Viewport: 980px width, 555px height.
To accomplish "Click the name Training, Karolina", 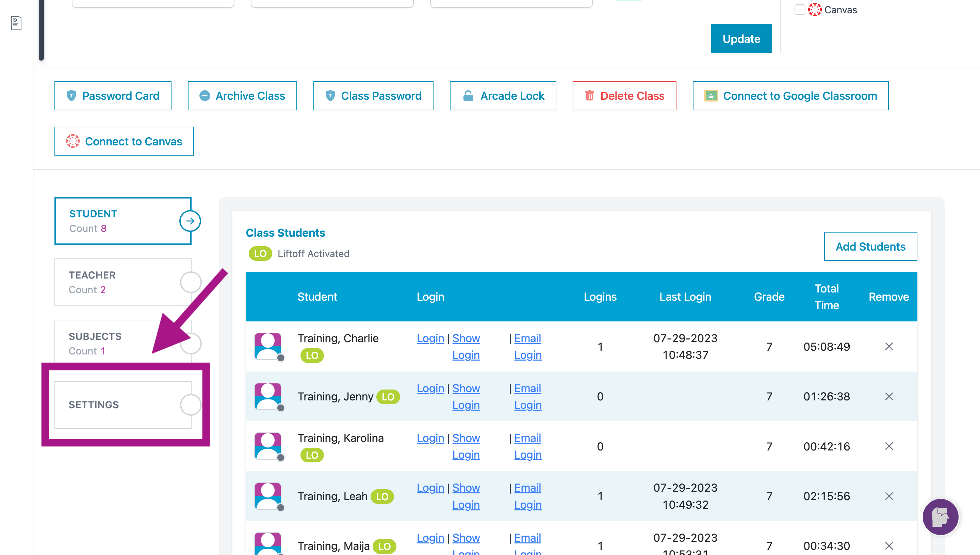I will point(340,438).
